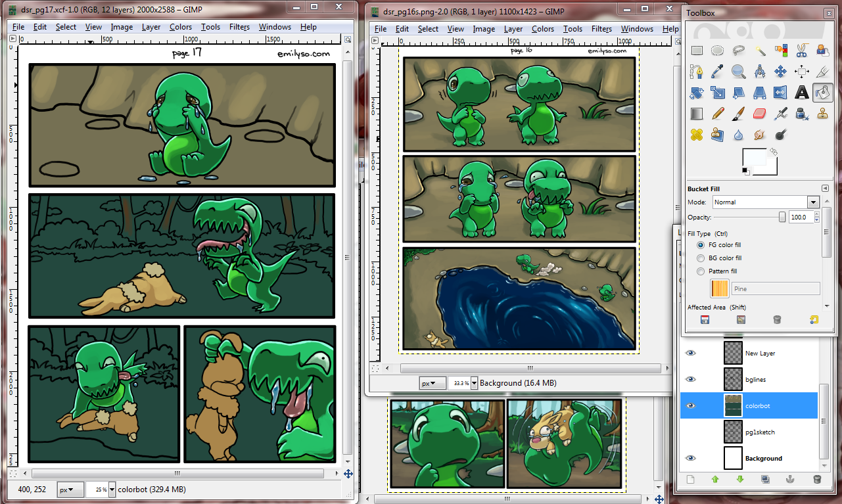This screenshot has height=504, width=842.
Task: Activate the Zoom magnifier tool
Action: pos(738,72)
